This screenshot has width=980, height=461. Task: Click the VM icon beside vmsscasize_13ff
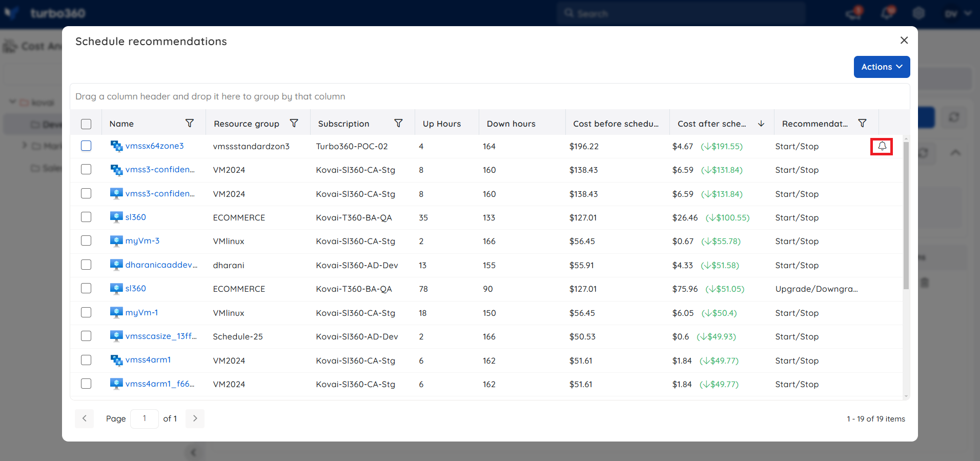coord(116,336)
